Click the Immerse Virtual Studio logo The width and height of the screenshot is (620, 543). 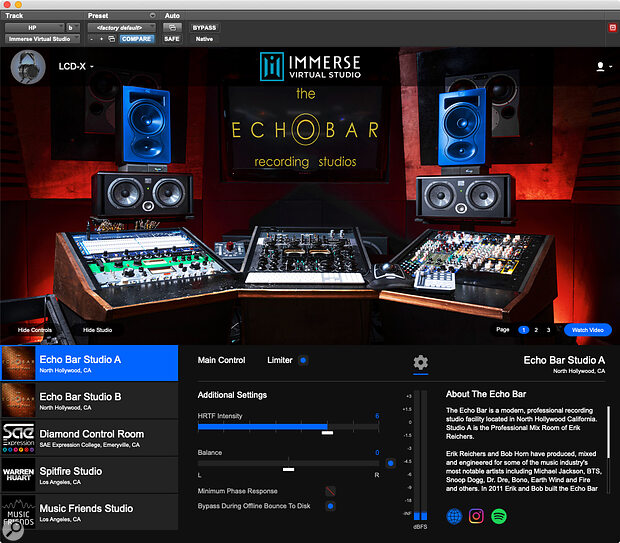tap(310, 66)
